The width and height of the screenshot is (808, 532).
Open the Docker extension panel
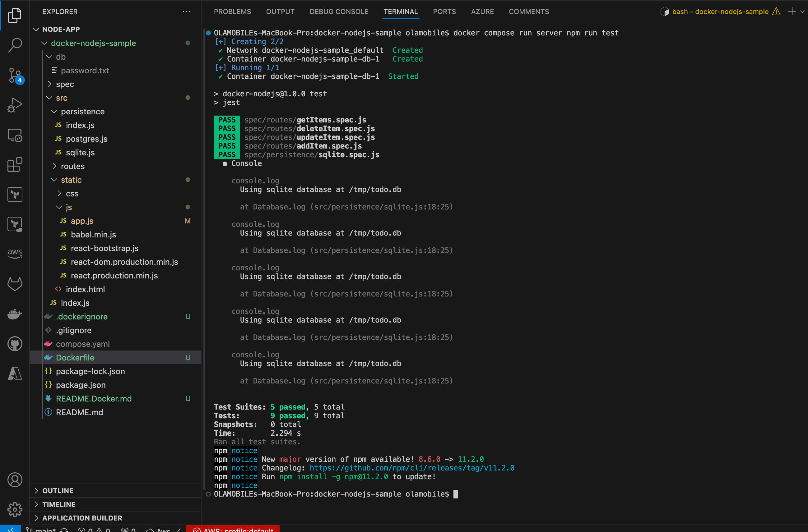pyautogui.click(x=15, y=314)
